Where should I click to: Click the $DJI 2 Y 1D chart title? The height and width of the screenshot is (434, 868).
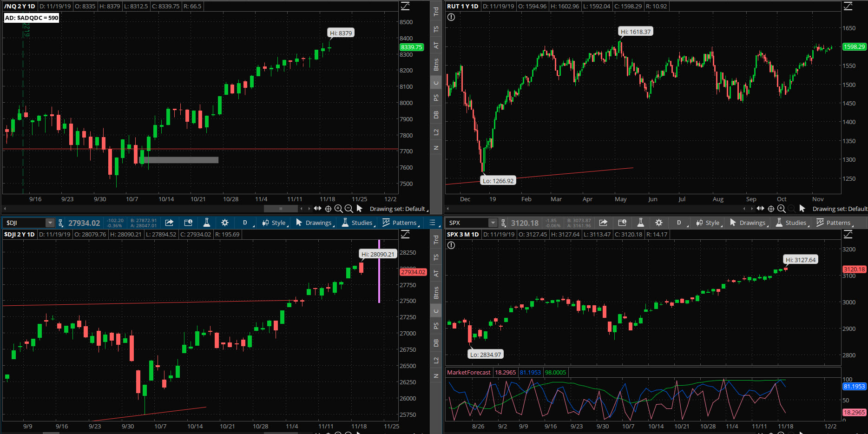[19, 235]
